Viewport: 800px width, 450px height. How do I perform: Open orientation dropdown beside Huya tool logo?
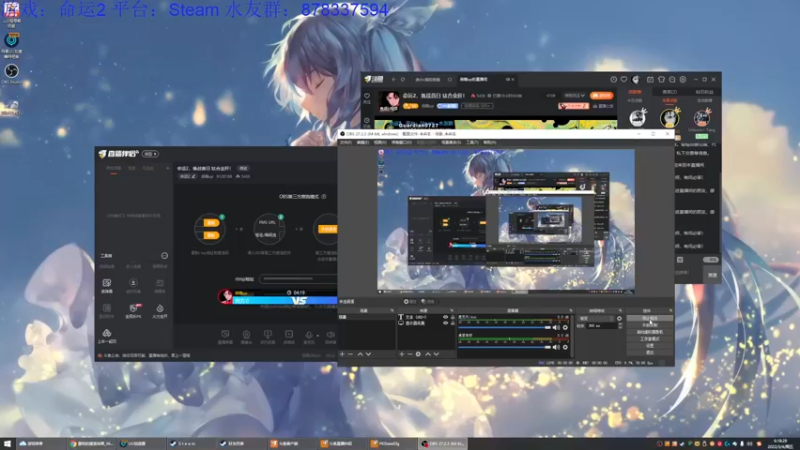pyautogui.click(x=151, y=154)
